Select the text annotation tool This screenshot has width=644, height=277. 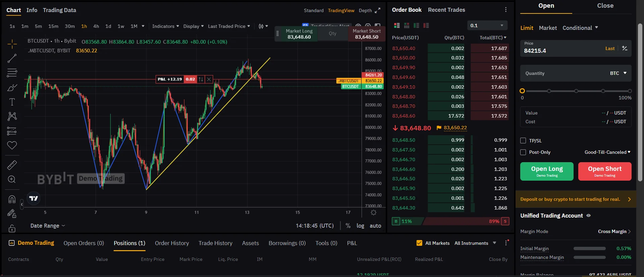pos(12,102)
